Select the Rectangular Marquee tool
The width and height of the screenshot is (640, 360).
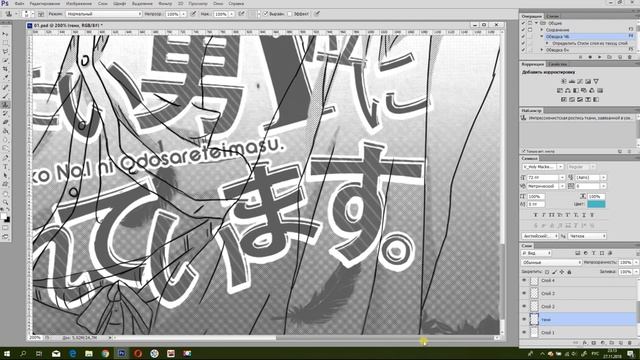5,43
